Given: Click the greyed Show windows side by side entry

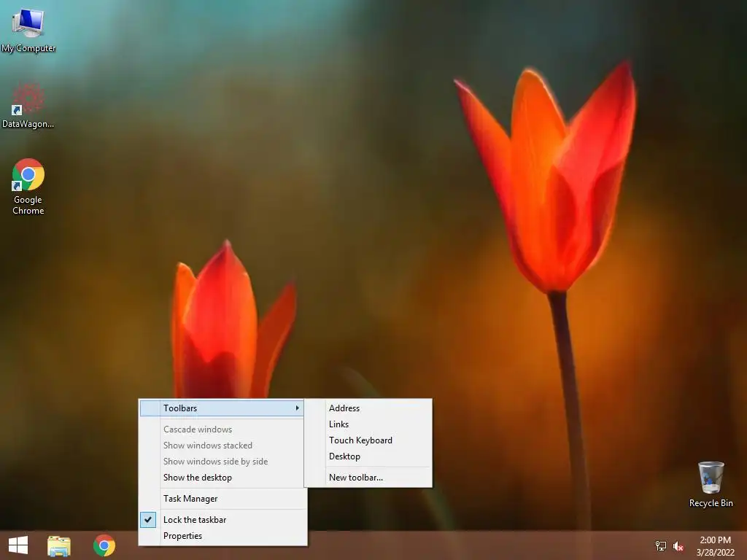Looking at the screenshot, I should pos(222,462).
